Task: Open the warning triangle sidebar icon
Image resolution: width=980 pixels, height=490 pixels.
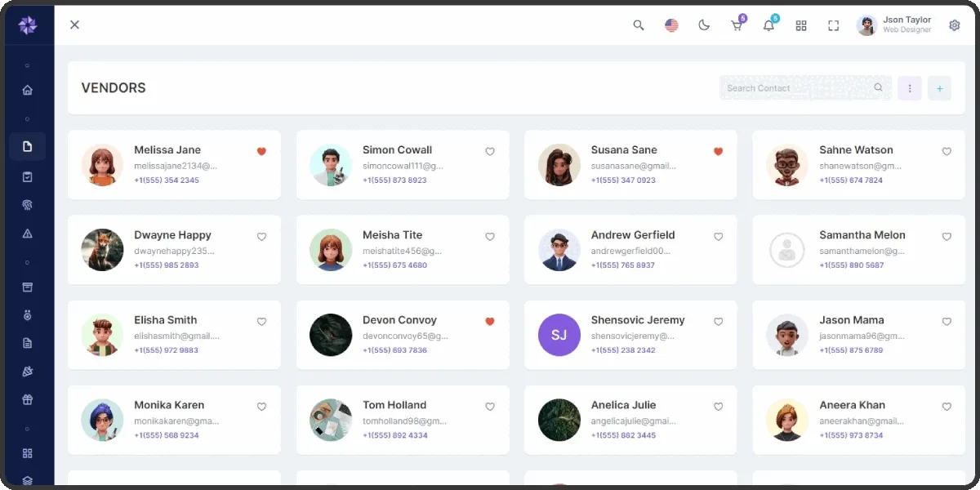Action: (28, 234)
